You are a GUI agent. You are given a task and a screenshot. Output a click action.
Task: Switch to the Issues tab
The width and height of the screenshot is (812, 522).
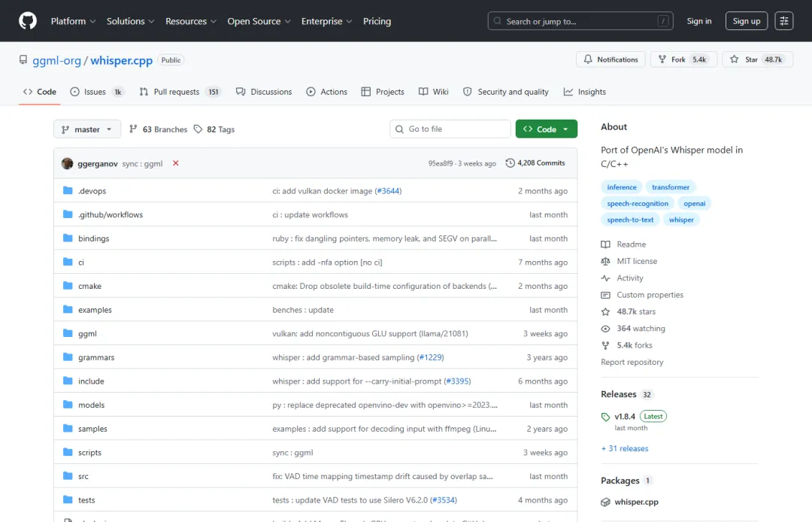point(97,92)
